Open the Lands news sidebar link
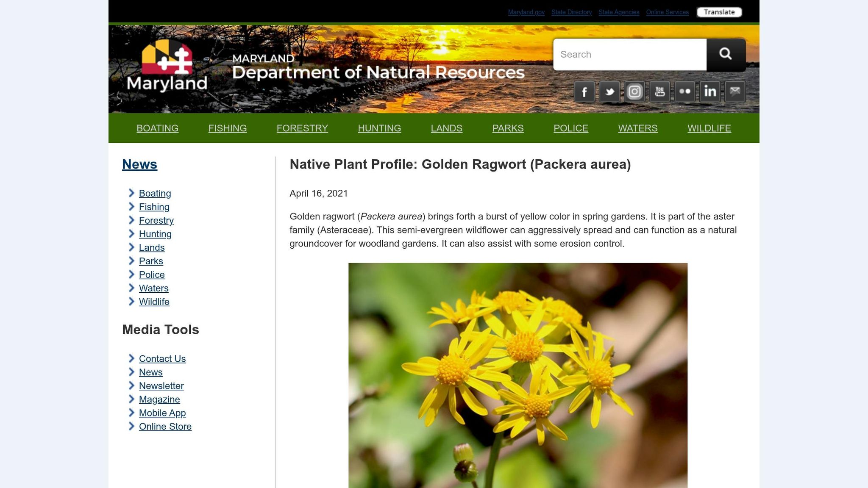The width and height of the screenshot is (868, 488). pyautogui.click(x=152, y=248)
